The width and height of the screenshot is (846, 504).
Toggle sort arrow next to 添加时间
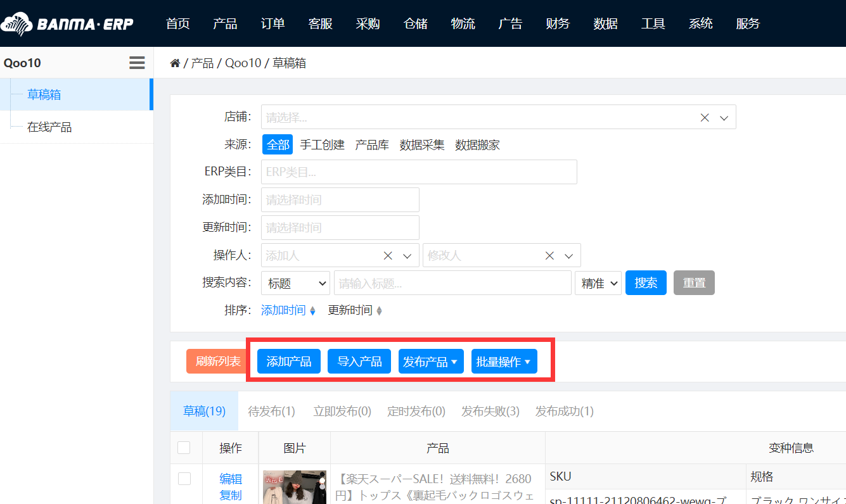coord(312,311)
